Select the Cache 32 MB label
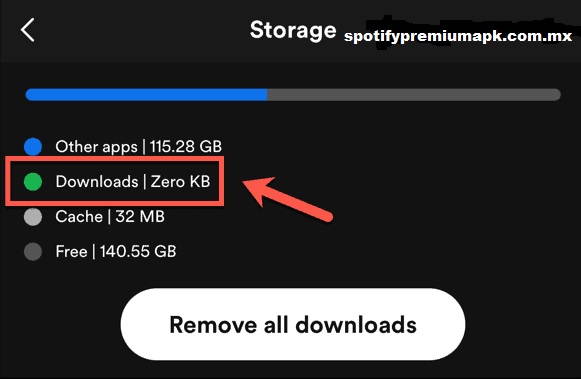The width and height of the screenshot is (581, 379). (x=110, y=217)
